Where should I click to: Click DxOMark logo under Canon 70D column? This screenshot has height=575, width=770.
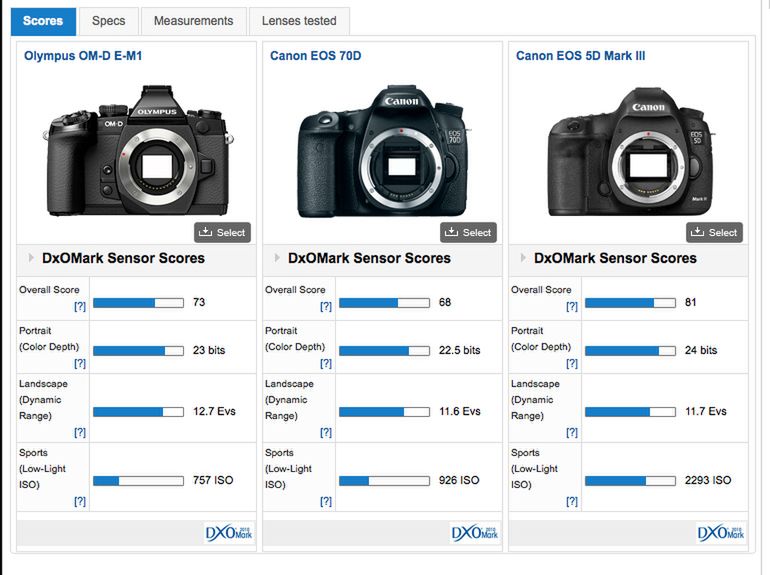coord(475,533)
